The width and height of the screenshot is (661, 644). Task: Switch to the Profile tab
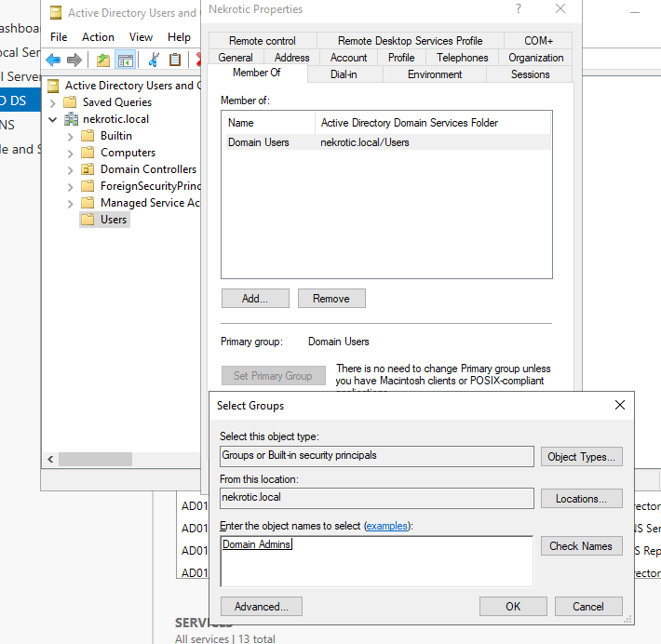coord(401,58)
